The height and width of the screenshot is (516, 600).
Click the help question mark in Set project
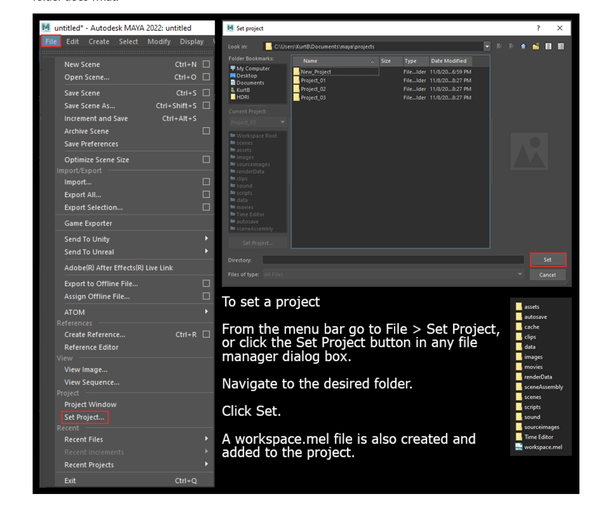pos(538,28)
